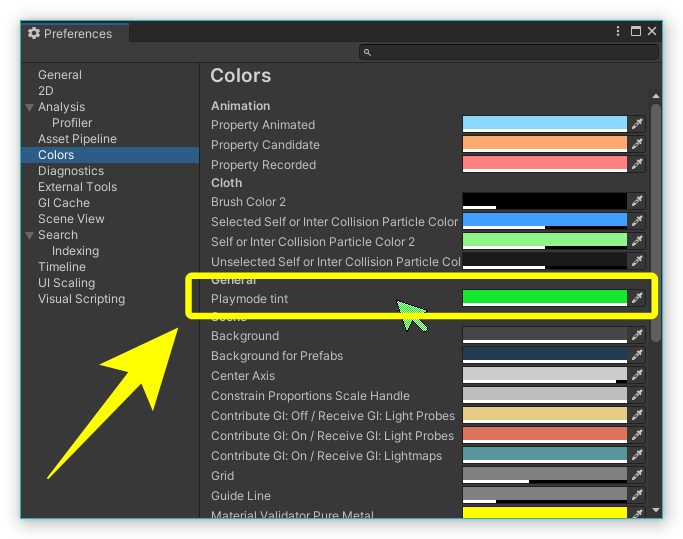Screen dimensions: 683x539
Task: Go to External Tools preferences
Action: click(x=77, y=187)
